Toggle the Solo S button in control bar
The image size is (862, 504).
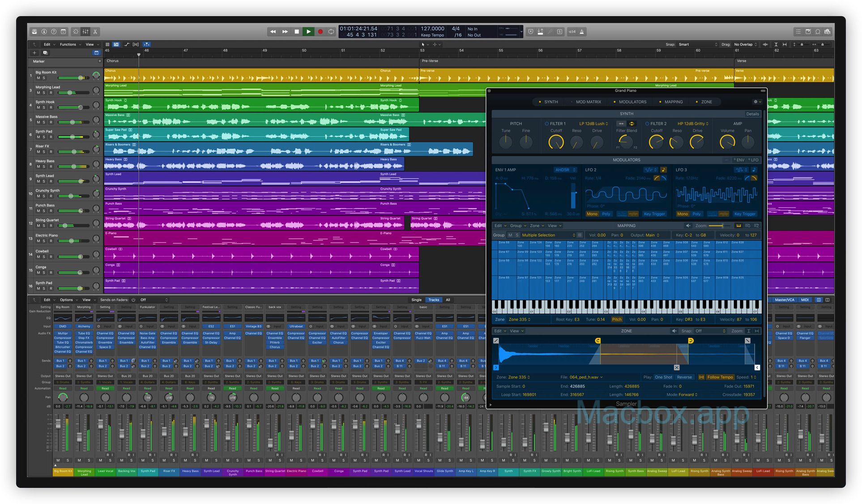[x=559, y=32]
